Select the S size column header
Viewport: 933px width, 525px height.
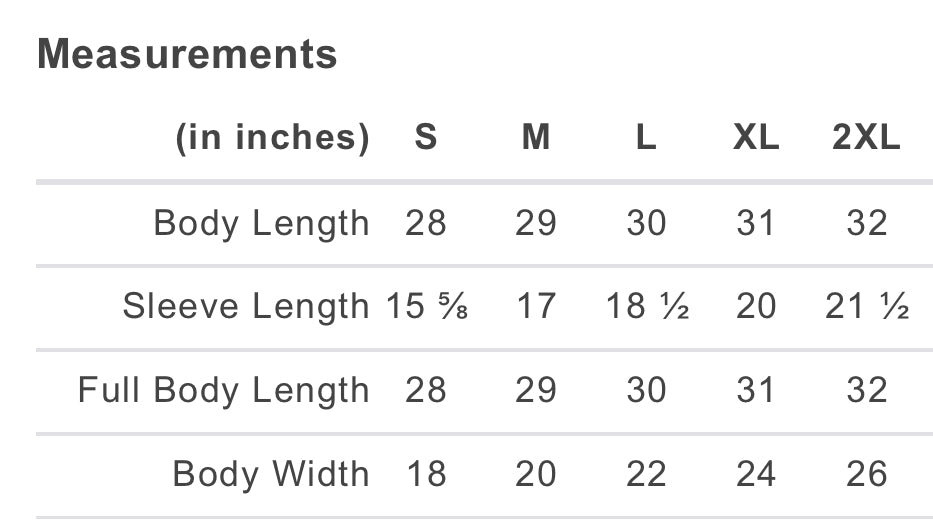[x=426, y=138]
